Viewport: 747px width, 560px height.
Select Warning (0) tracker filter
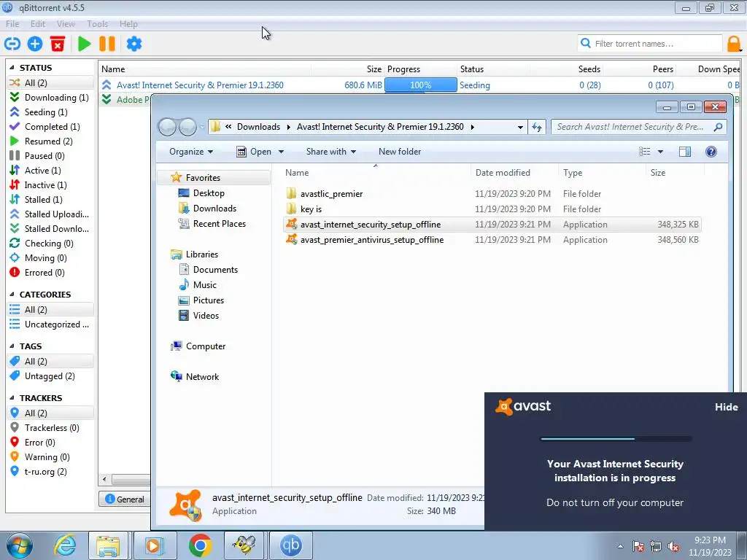(50, 457)
